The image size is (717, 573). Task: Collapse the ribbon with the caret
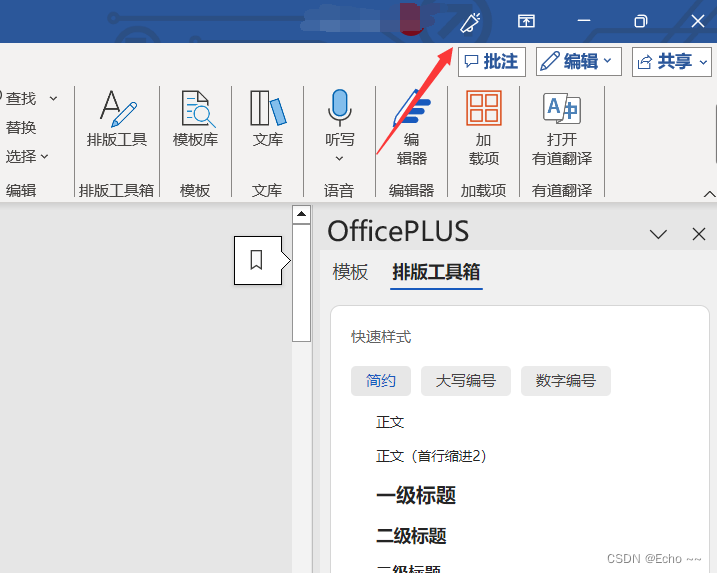(x=709, y=194)
